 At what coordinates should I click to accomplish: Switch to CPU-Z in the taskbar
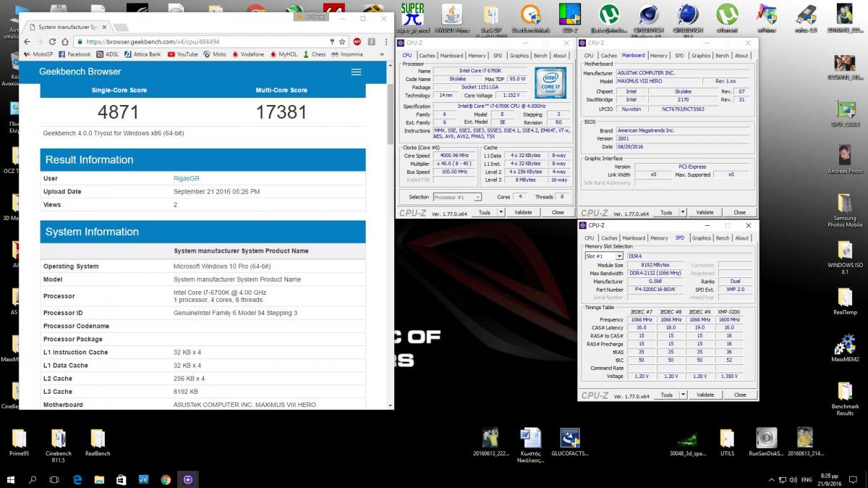click(188, 479)
